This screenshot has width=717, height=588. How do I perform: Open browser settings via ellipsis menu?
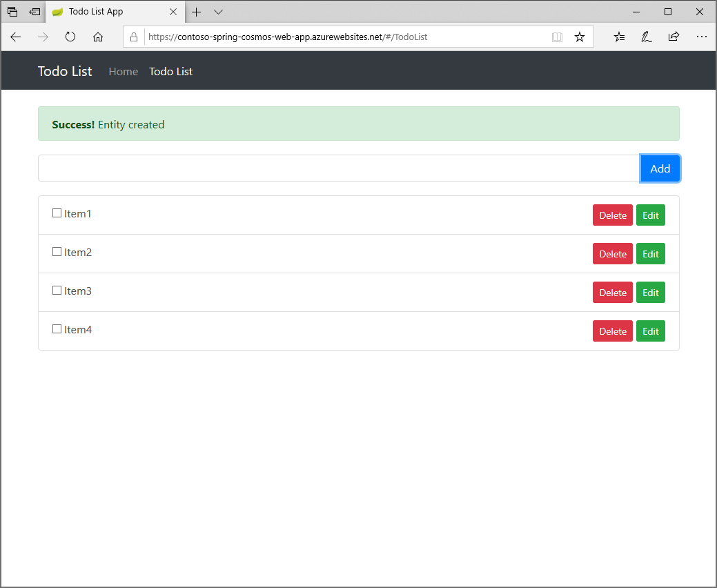[702, 37]
